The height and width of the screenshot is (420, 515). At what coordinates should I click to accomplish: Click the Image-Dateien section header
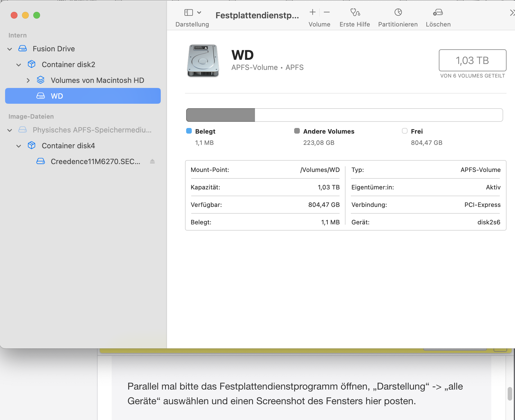[31, 117]
